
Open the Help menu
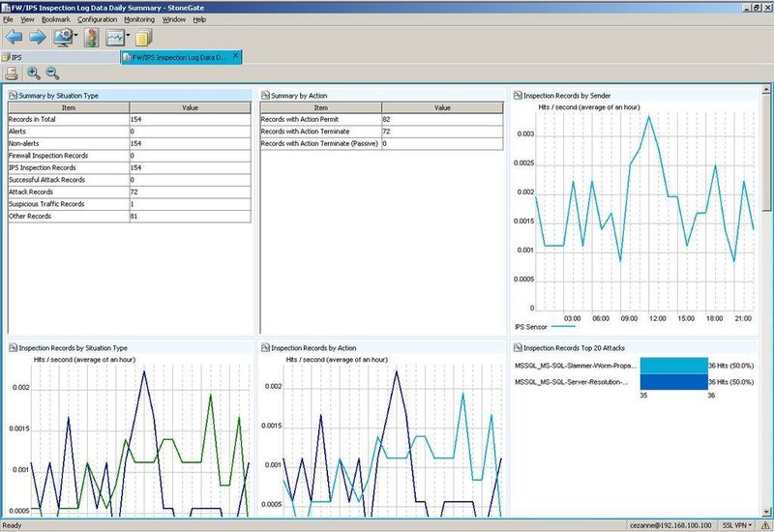pos(199,19)
